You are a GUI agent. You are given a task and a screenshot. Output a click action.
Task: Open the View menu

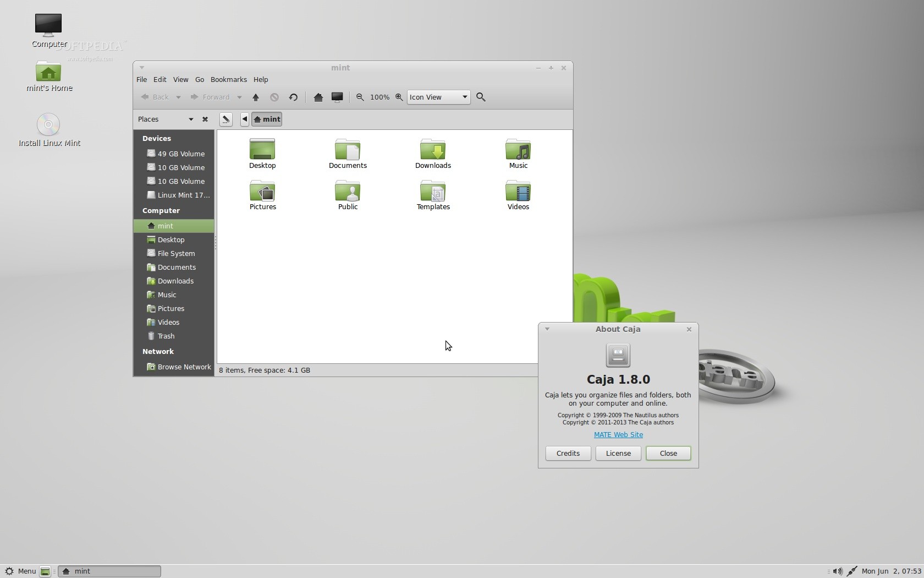point(180,80)
